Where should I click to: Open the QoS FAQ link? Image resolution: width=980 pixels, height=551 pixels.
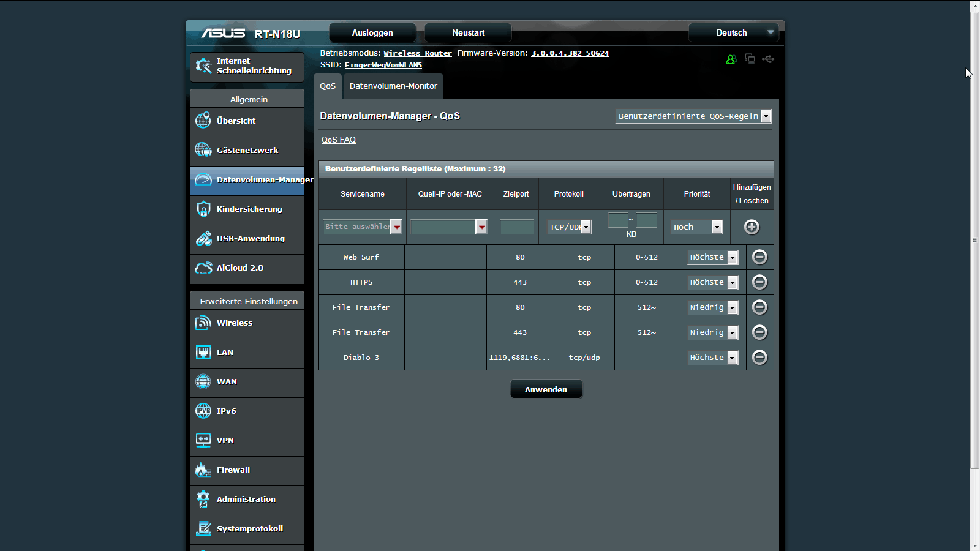point(339,140)
